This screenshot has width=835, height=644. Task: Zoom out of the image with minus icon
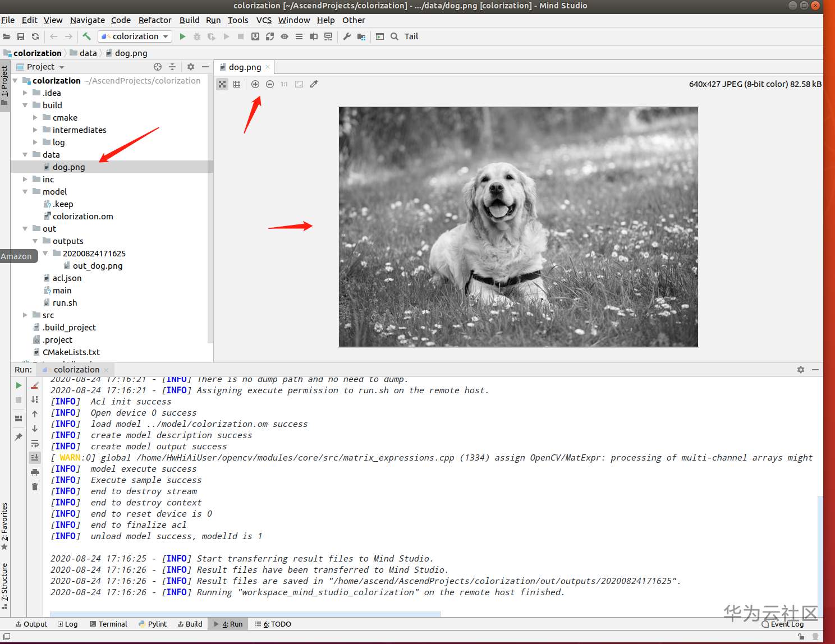tap(270, 84)
